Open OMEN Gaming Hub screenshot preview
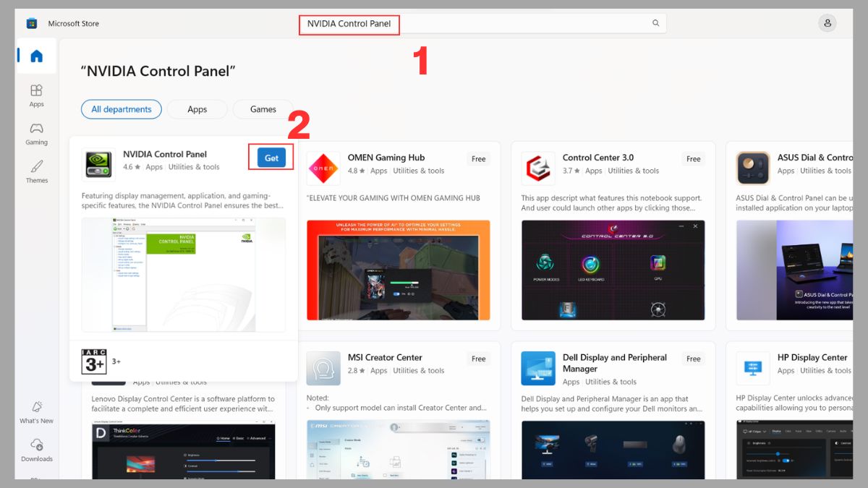Viewport: 868px width, 488px height. click(x=399, y=270)
